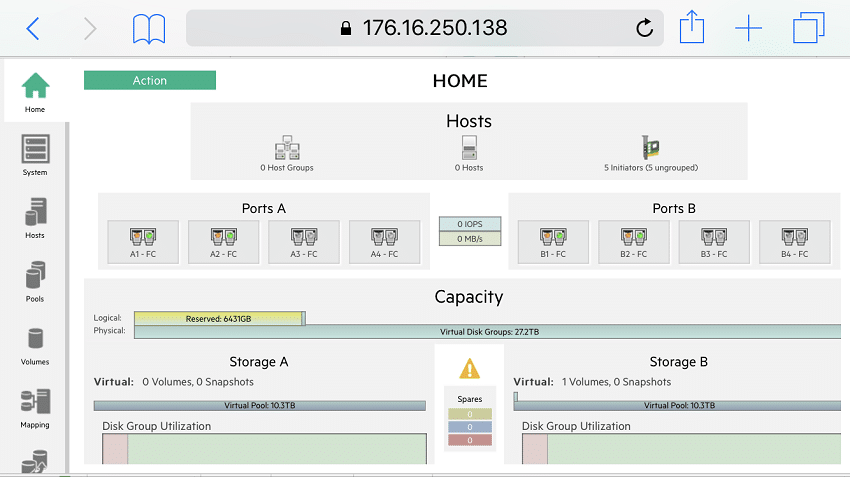The height and width of the screenshot is (477, 850).
Task: Click the 0 Host Groups icon
Action: [287, 147]
